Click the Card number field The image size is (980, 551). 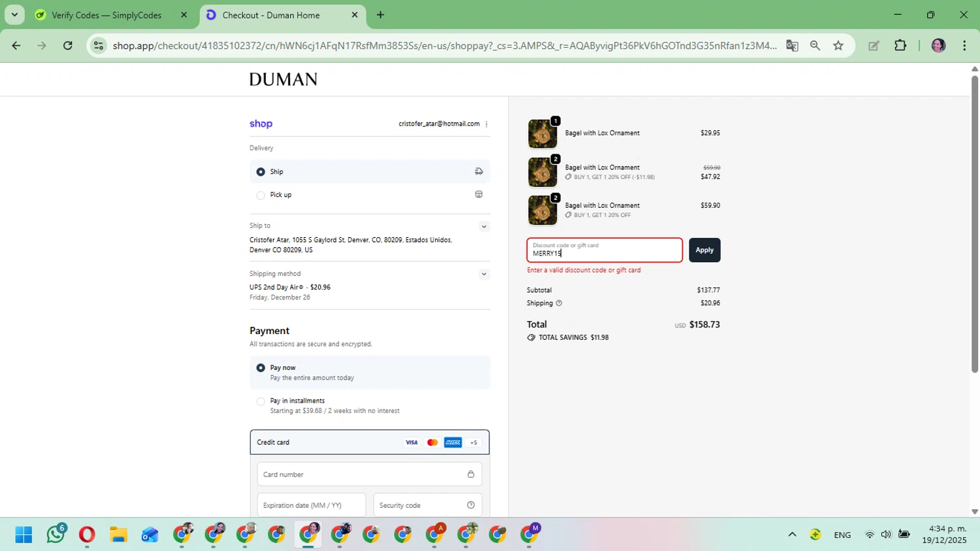(370, 475)
